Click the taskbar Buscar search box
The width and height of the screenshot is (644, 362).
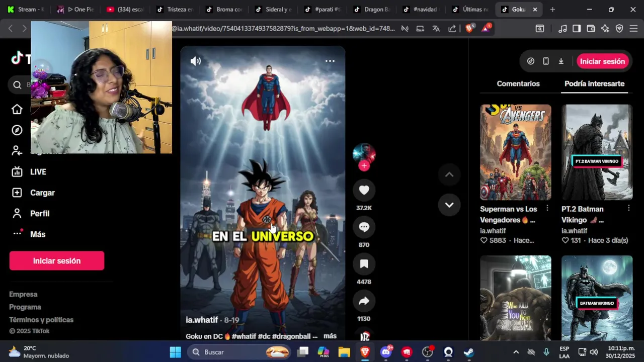click(240, 352)
